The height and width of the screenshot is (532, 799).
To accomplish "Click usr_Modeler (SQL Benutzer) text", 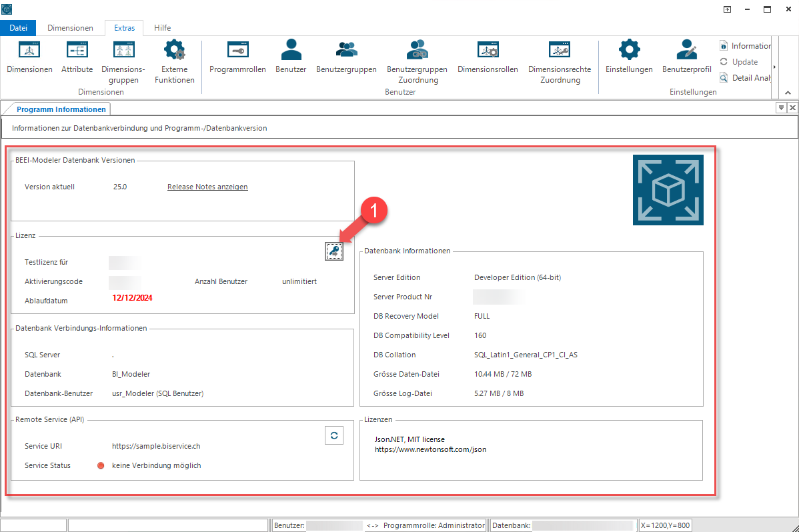I will click(x=157, y=393).
